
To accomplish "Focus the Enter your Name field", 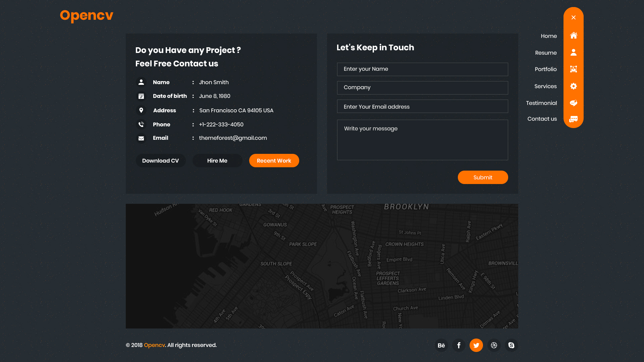I will (x=422, y=69).
